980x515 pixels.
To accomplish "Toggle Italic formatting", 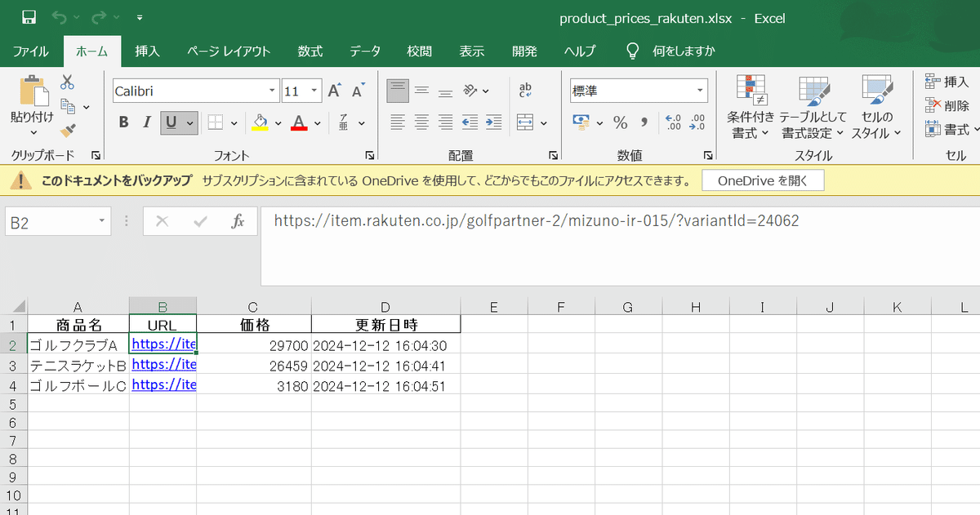I will pos(147,122).
